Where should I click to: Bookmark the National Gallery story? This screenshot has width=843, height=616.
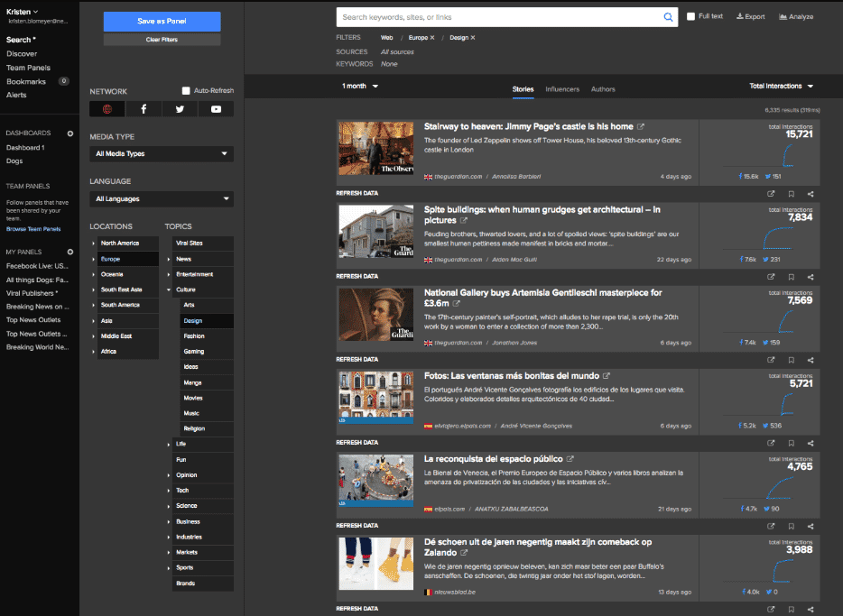pyautogui.click(x=792, y=360)
